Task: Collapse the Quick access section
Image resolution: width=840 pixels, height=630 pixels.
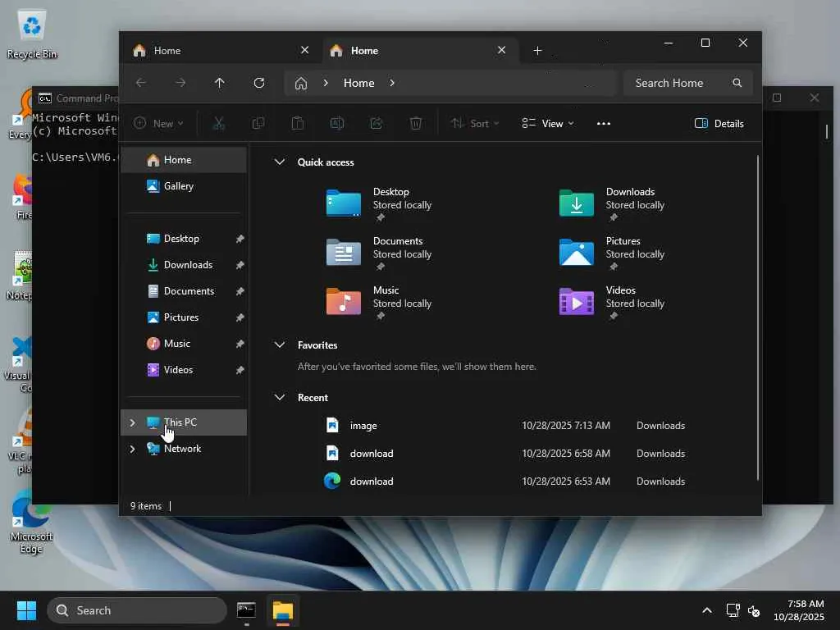Action: 280,162
